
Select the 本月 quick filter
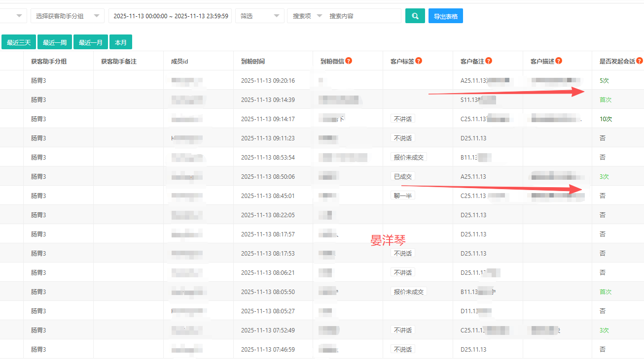[121, 43]
